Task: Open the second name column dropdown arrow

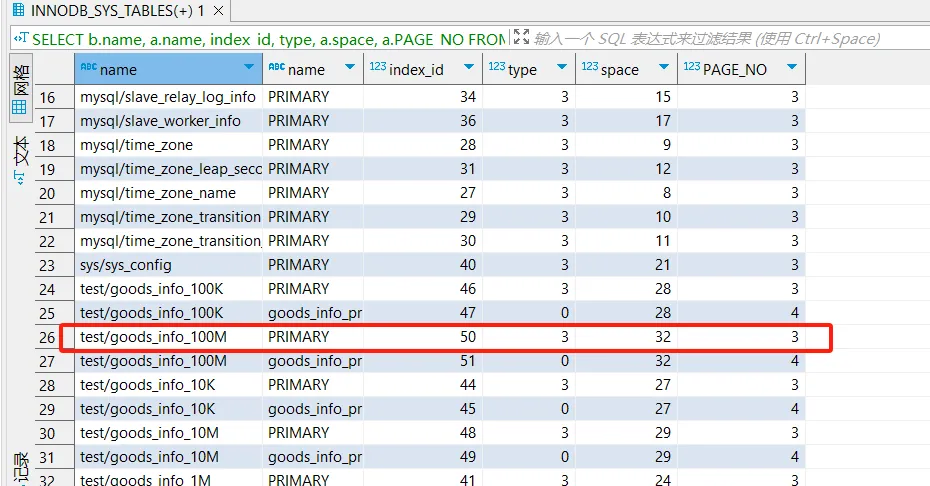Action: pyautogui.click(x=350, y=67)
